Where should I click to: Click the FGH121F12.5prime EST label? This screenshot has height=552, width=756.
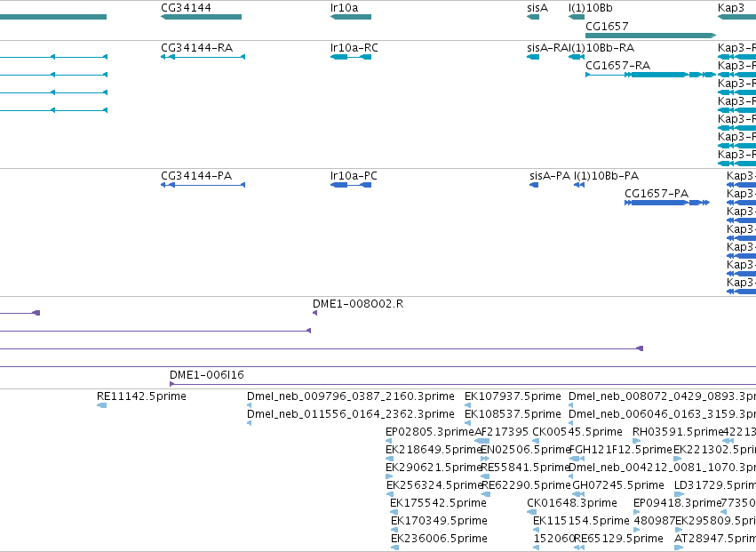620,450
